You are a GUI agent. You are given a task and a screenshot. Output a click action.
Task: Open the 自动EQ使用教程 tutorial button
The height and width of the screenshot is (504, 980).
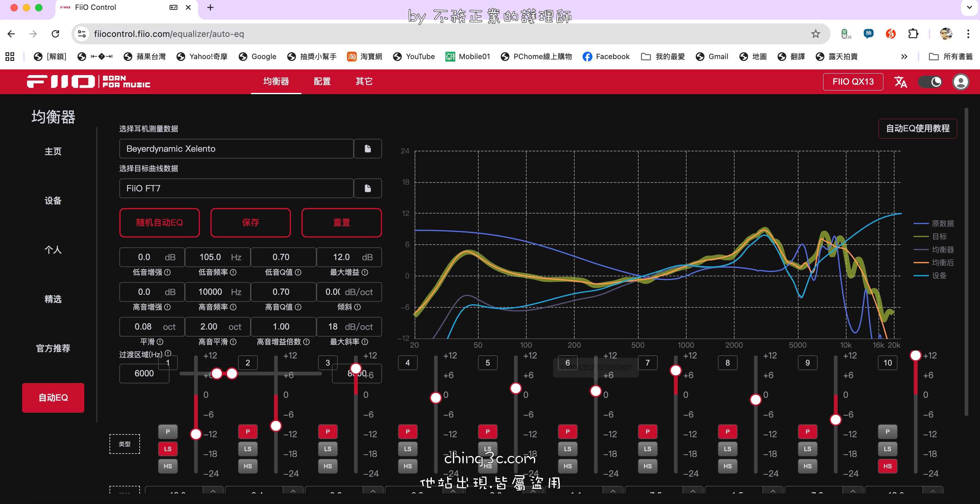[917, 128]
